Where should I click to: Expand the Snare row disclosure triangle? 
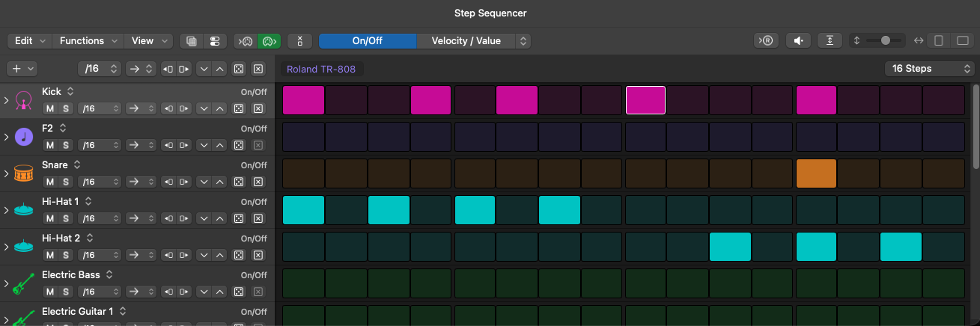7,173
